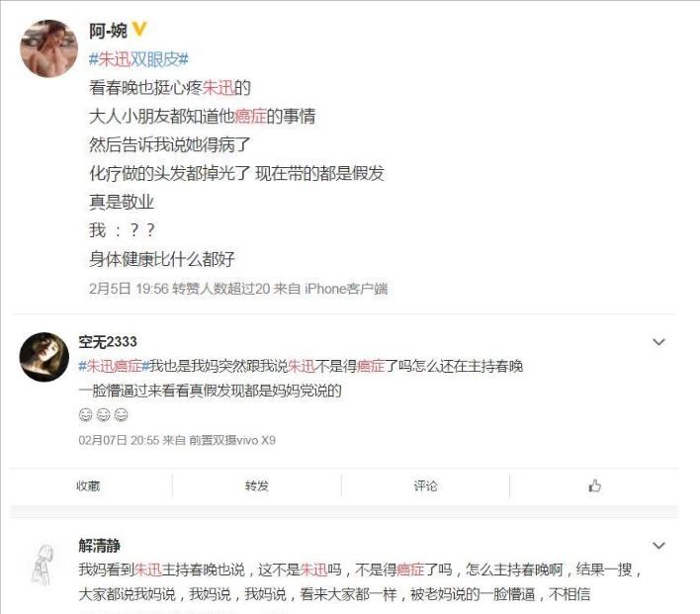Click the 02月07日 20:55 timestamp

[119, 440]
